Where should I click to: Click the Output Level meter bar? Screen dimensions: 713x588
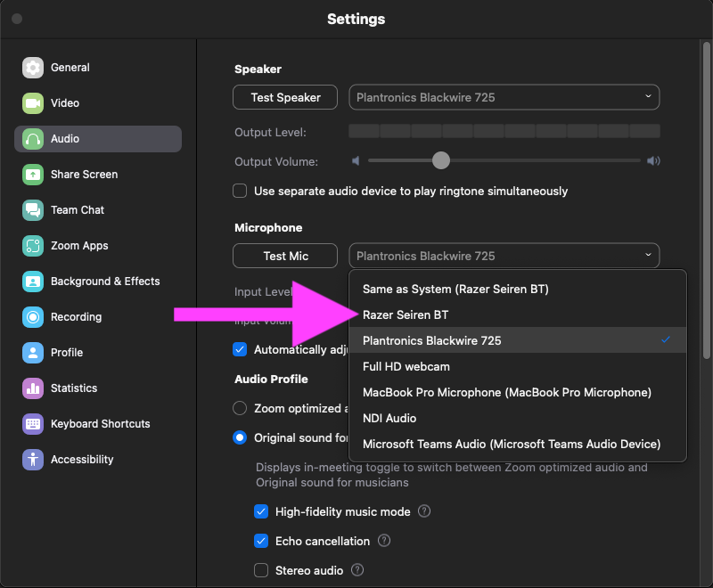tap(504, 131)
